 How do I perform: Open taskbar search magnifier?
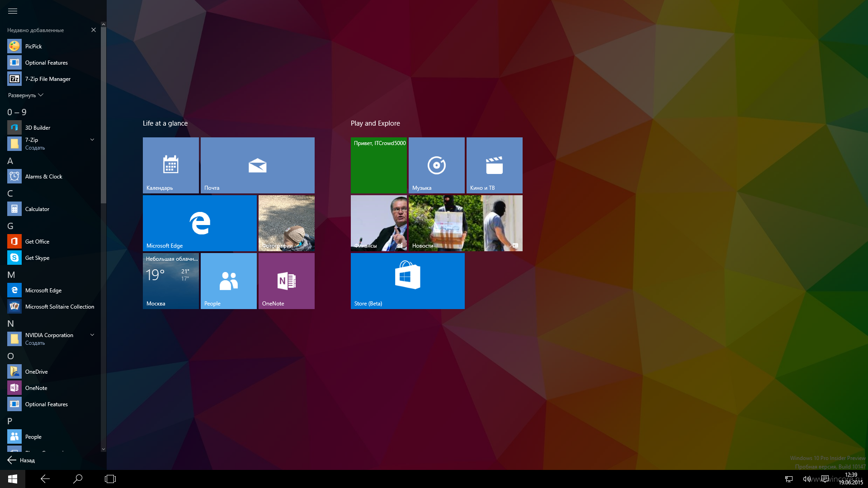pos(78,479)
